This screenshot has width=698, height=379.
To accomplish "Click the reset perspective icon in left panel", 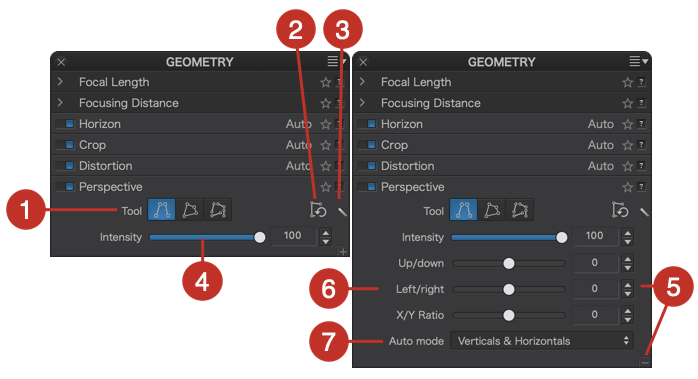I will pyautogui.click(x=318, y=210).
